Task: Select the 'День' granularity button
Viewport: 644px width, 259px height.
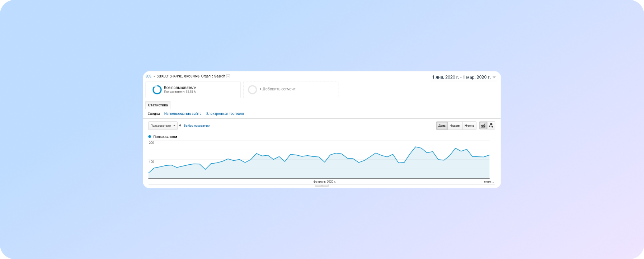Action: tap(442, 126)
